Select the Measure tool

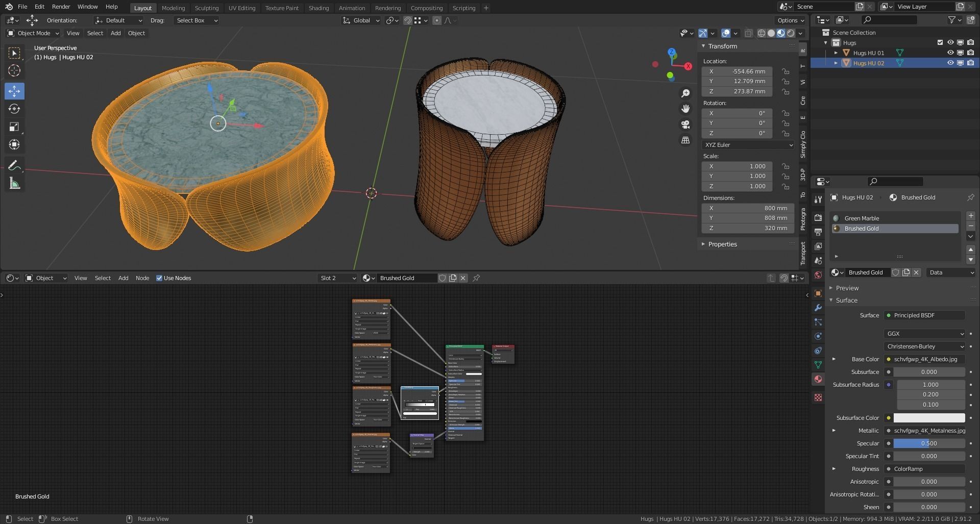click(x=14, y=183)
